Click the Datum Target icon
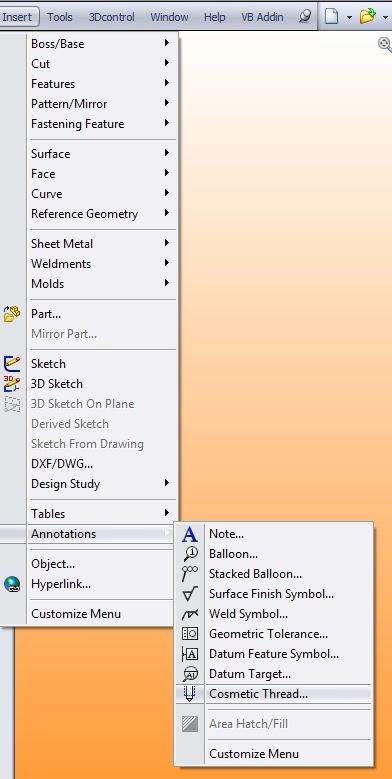This screenshot has height=779, width=392. (x=190, y=674)
